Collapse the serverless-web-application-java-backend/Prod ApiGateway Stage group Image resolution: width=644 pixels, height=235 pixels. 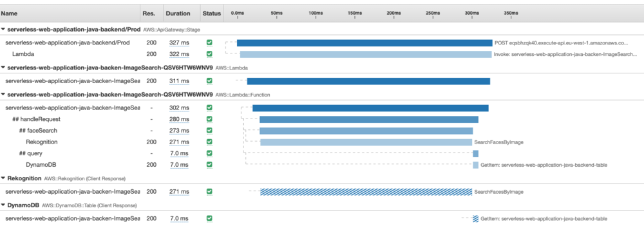3,30
